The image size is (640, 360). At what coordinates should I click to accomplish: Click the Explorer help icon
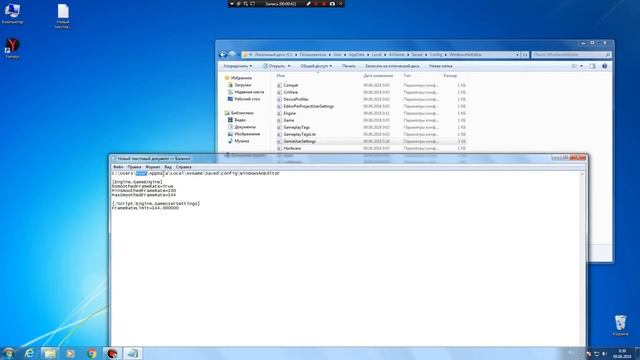pos(604,66)
